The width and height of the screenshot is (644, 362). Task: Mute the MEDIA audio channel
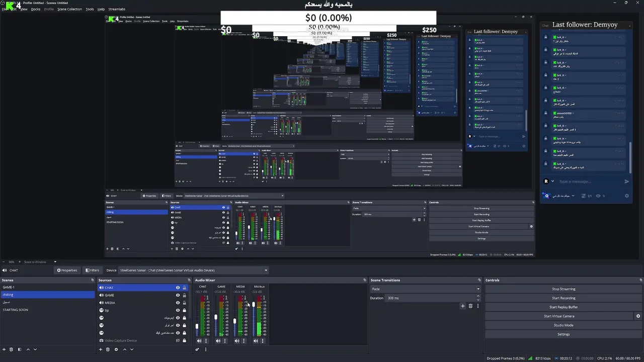[x=237, y=341]
